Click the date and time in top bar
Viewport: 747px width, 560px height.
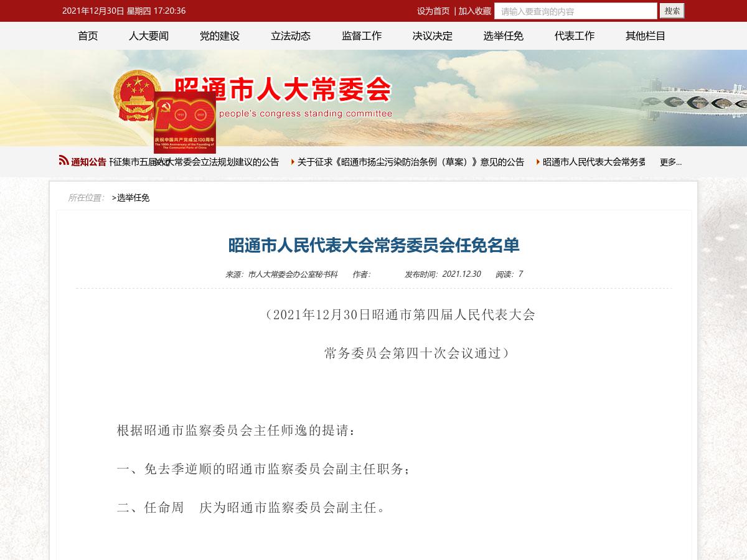coord(124,11)
